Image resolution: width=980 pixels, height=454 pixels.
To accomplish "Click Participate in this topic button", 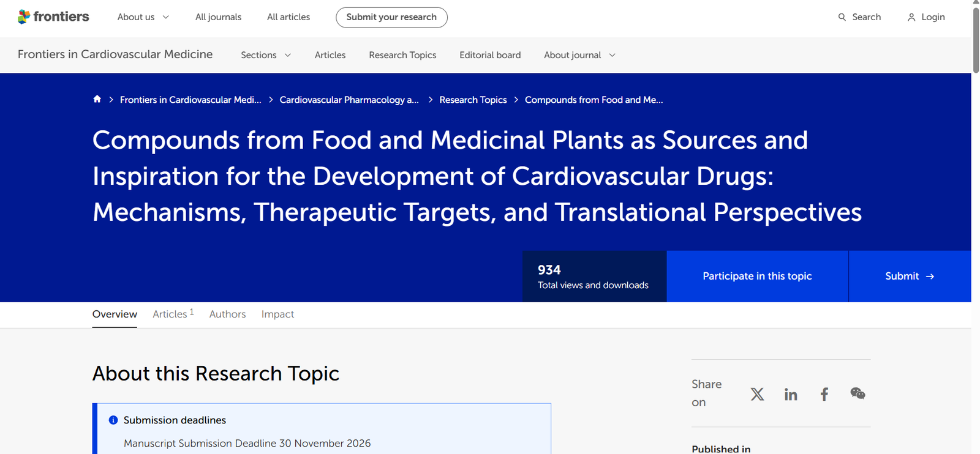I will tap(757, 276).
